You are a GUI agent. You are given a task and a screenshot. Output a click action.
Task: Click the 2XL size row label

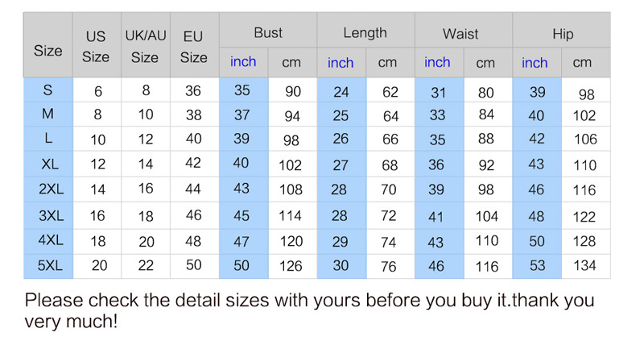point(48,189)
